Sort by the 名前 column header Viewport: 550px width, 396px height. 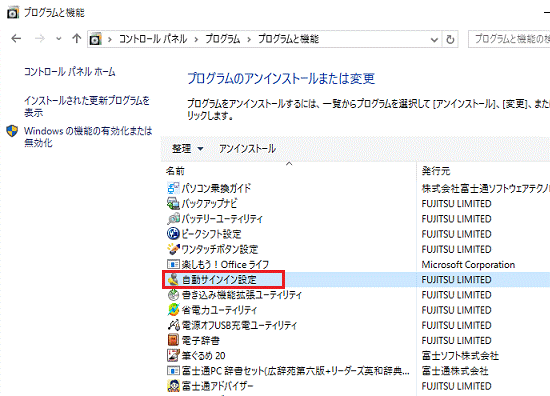pyautogui.click(x=175, y=171)
